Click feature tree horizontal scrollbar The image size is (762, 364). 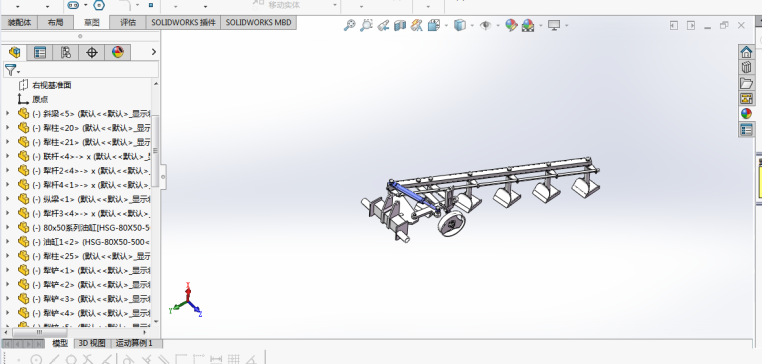(x=39, y=332)
